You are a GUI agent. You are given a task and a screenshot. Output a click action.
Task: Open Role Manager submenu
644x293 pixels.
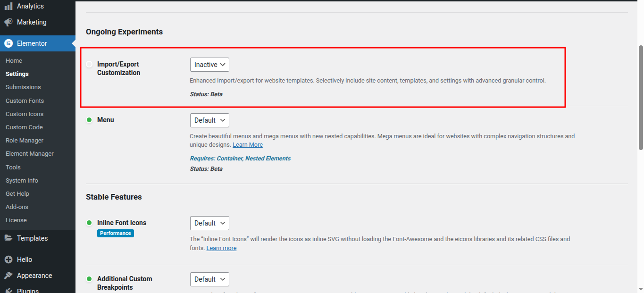25,141
